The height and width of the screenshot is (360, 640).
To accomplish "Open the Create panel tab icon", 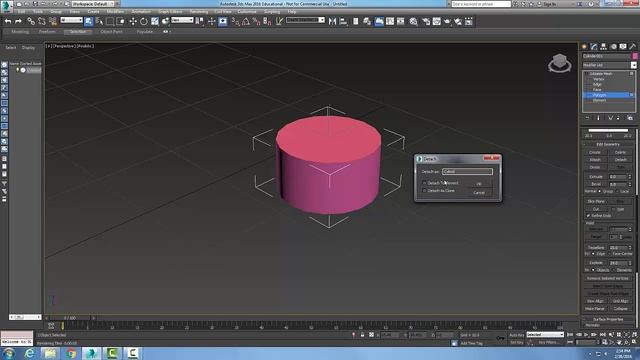I will pos(584,47).
